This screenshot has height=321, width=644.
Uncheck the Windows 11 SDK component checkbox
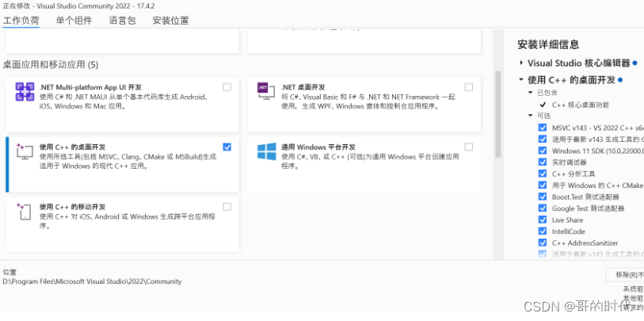coord(543,151)
